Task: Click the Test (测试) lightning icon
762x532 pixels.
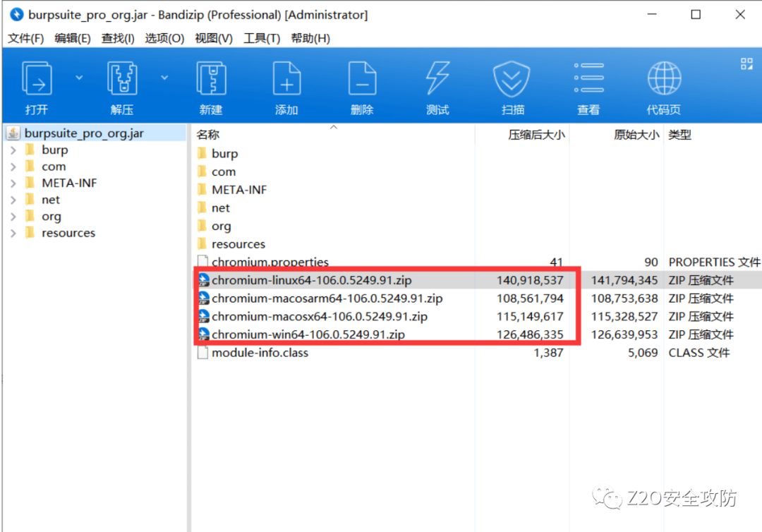Action: [x=437, y=79]
